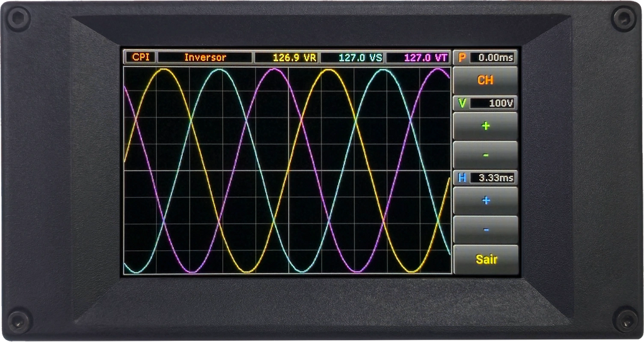Select the 0.00ms position field
This screenshot has width=644, height=342.
pyautogui.click(x=494, y=57)
